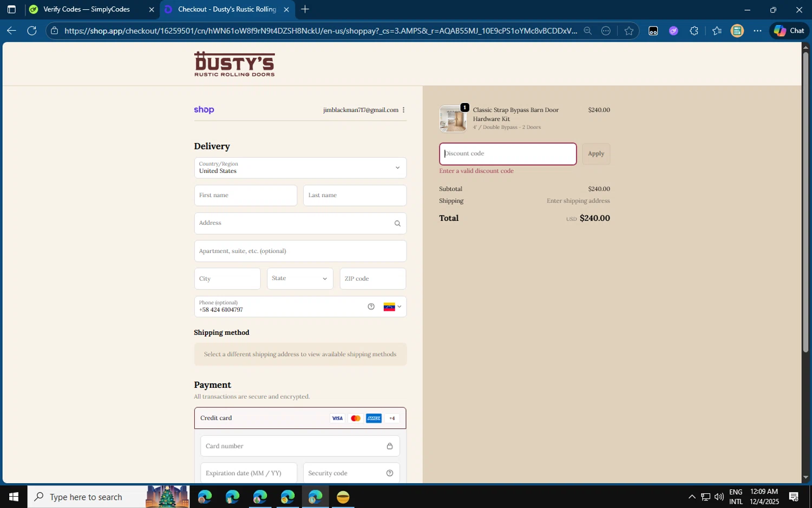Viewport: 812px width, 508px height.
Task: Close the Verify Codes SimplyCodes tab
Action: click(152, 9)
